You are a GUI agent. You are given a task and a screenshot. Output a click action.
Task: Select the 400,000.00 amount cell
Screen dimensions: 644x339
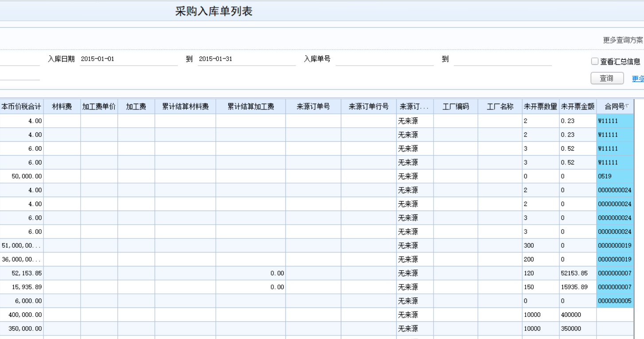point(22,315)
